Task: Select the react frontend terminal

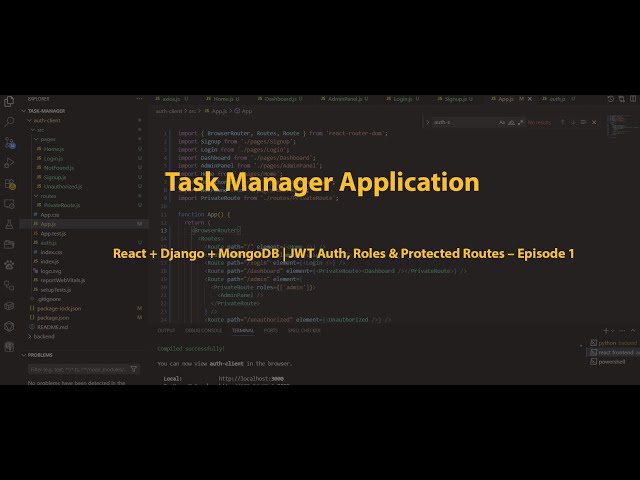Action: 614,352
